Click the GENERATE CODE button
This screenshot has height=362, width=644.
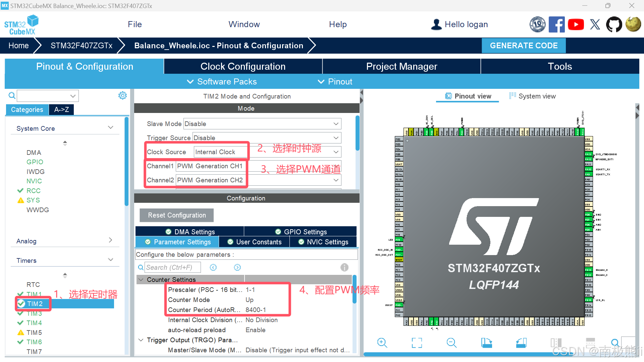pyautogui.click(x=524, y=46)
